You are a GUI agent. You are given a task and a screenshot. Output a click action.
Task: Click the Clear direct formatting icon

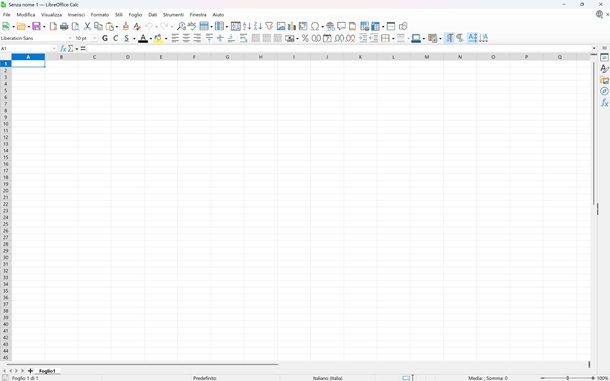pos(137,26)
